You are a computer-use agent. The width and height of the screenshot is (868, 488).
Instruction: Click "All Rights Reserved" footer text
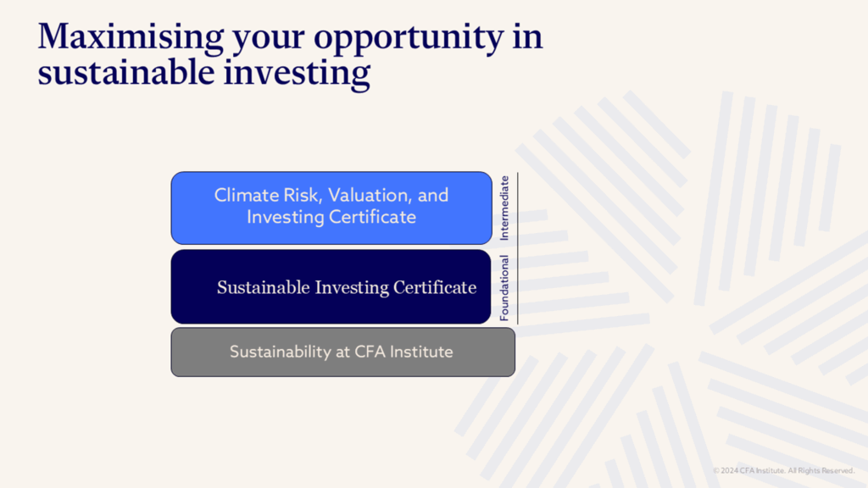[x=822, y=470]
